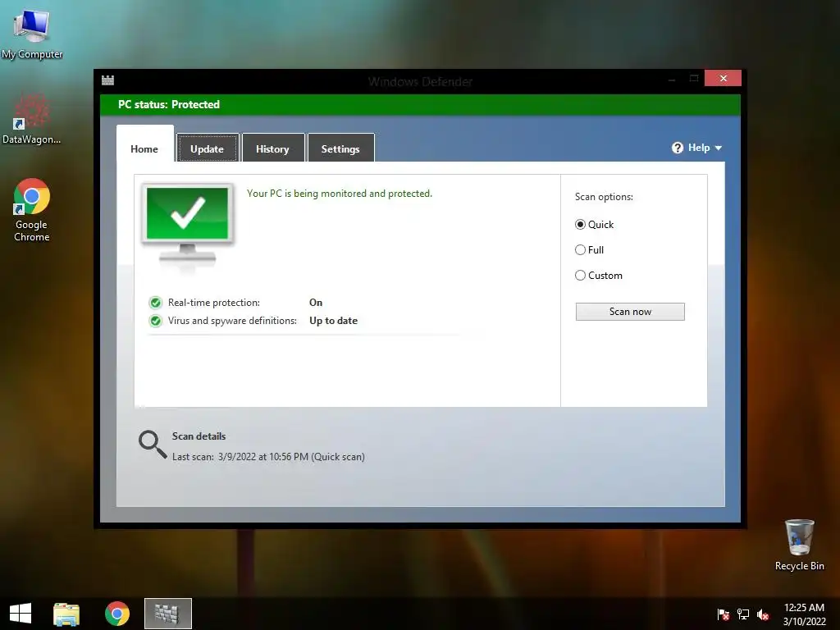
Task: Click the Scan details magnifying glass icon
Action: point(153,445)
